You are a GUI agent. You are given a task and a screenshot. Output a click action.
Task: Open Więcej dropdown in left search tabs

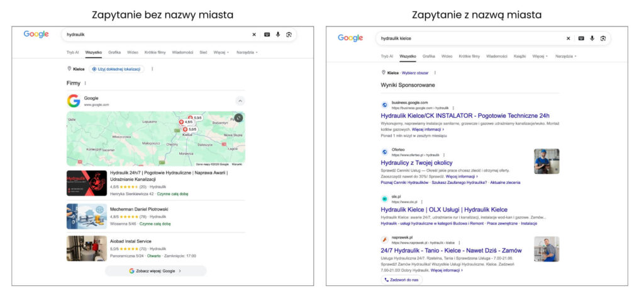221,53
